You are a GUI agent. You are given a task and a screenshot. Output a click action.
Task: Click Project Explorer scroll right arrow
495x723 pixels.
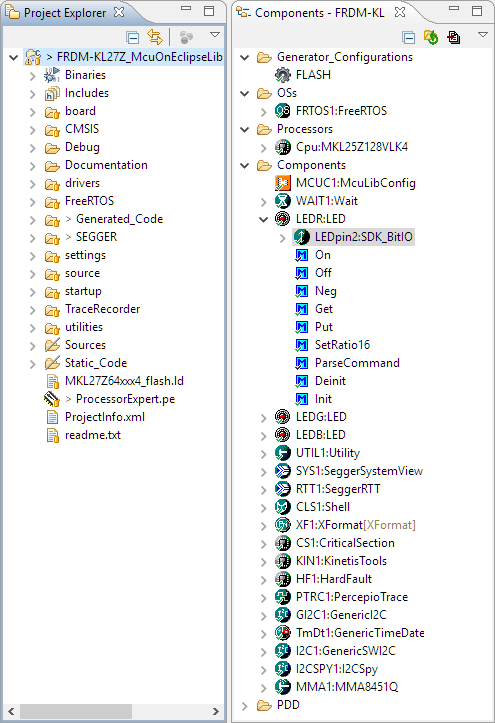pos(215,711)
